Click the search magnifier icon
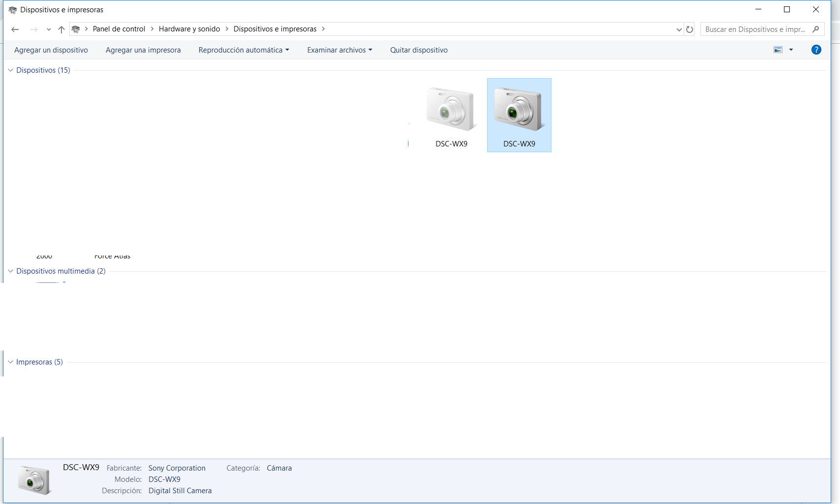The height and width of the screenshot is (504, 840). point(816,29)
